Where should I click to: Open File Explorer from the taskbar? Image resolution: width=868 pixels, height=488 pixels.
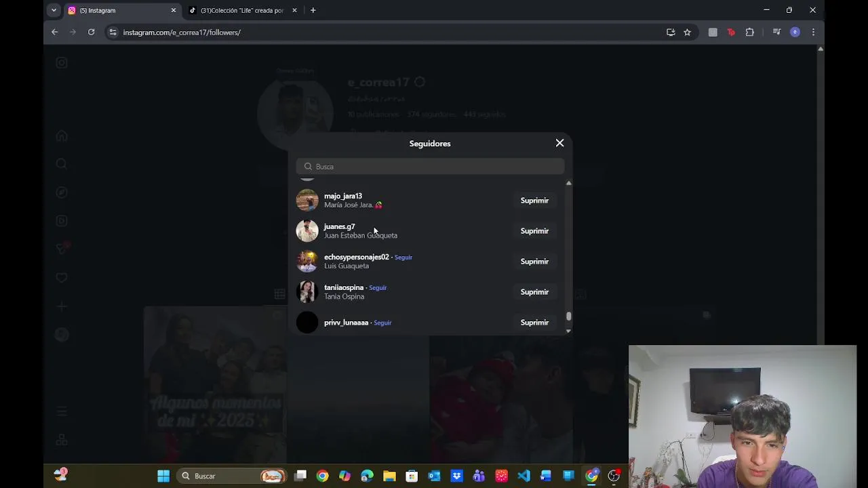(389, 476)
